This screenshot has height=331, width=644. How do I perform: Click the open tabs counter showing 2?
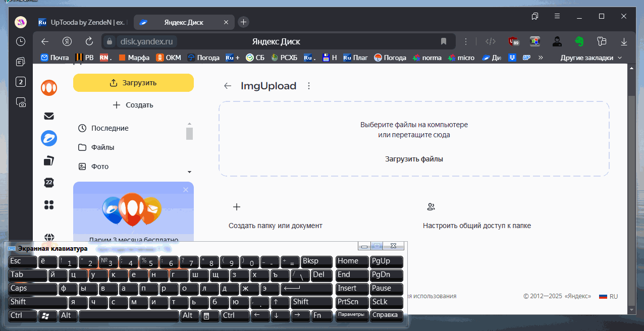[21, 82]
